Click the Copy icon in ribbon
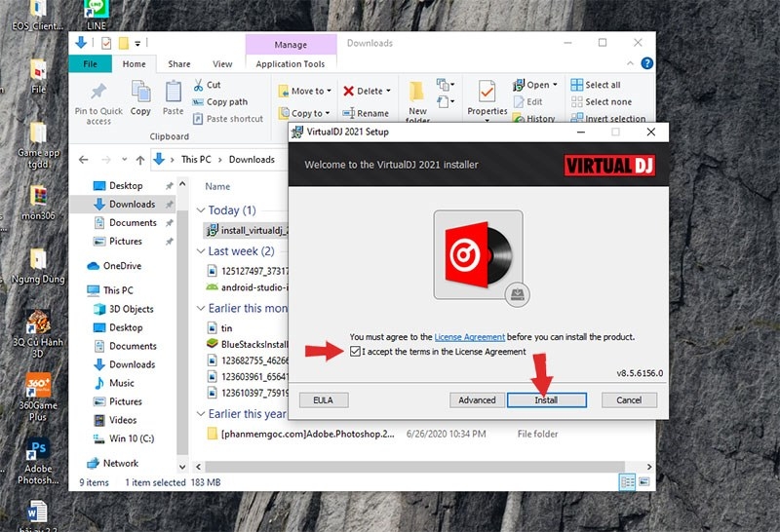Image resolution: width=780 pixels, height=532 pixels. point(140,92)
